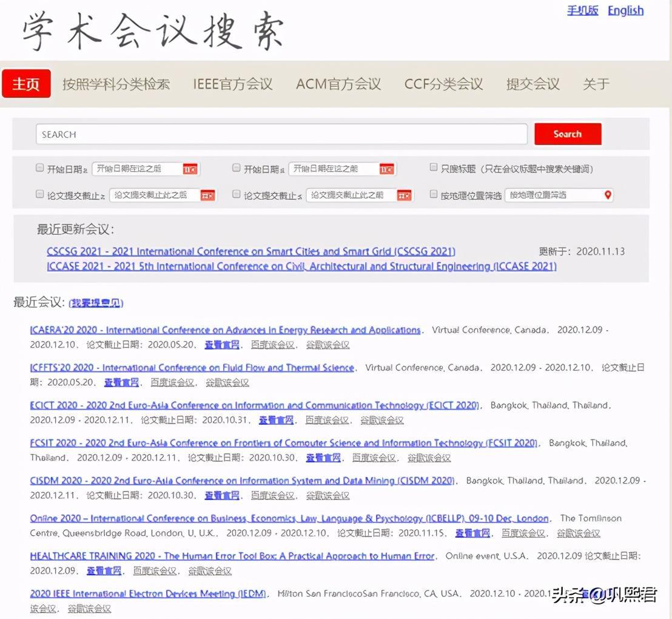Focus the location filter input field
The width and height of the screenshot is (672, 619).
click(552, 195)
